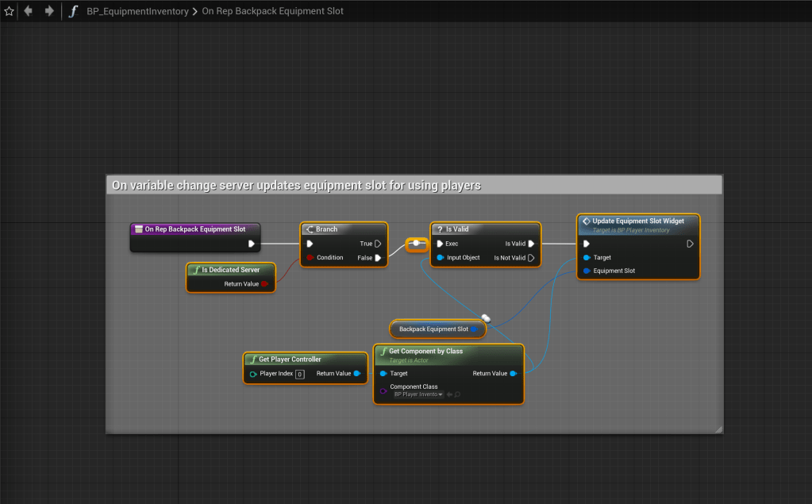Click the use-selected arrow beside Component Class
This screenshot has width=812, height=504.
(x=449, y=394)
